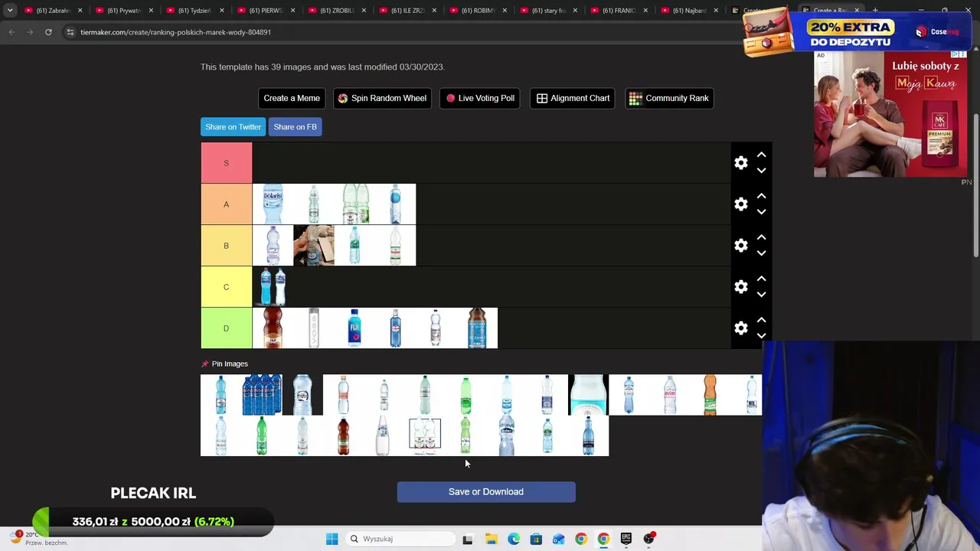This screenshot has width=980, height=551.
Task: Open Microsoft Store from taskbar
Action: click(x=536, y=539)
